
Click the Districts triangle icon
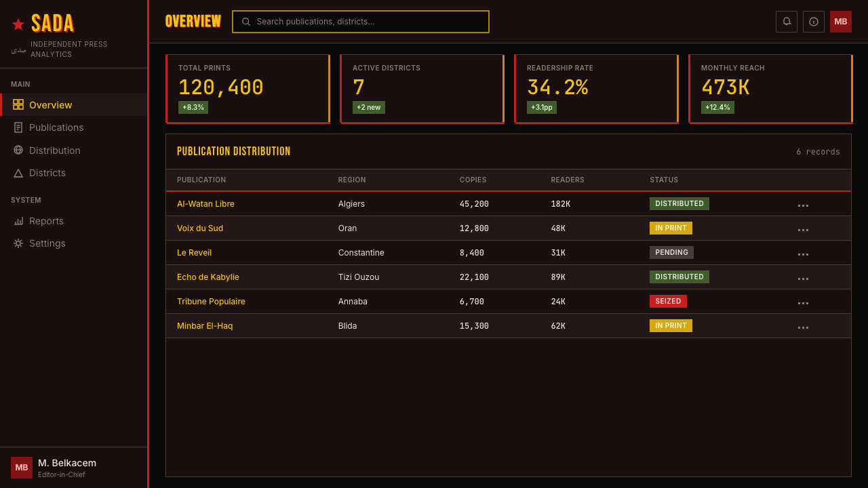click(18, 173)
